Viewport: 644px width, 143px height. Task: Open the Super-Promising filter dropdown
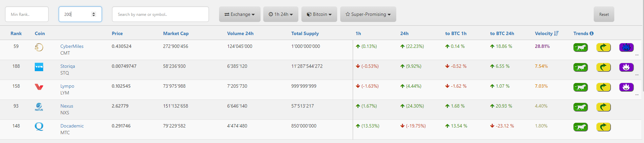[x=368, y=15]
